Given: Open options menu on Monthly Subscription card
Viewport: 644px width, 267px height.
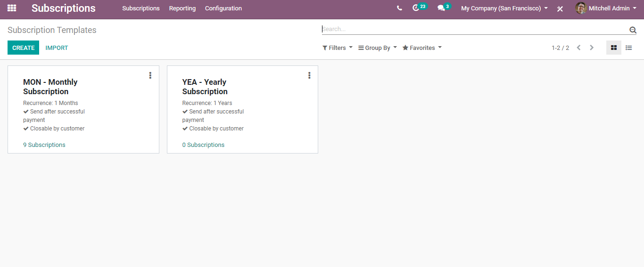Looking at the screenshot, I should [x=150, y=75].
